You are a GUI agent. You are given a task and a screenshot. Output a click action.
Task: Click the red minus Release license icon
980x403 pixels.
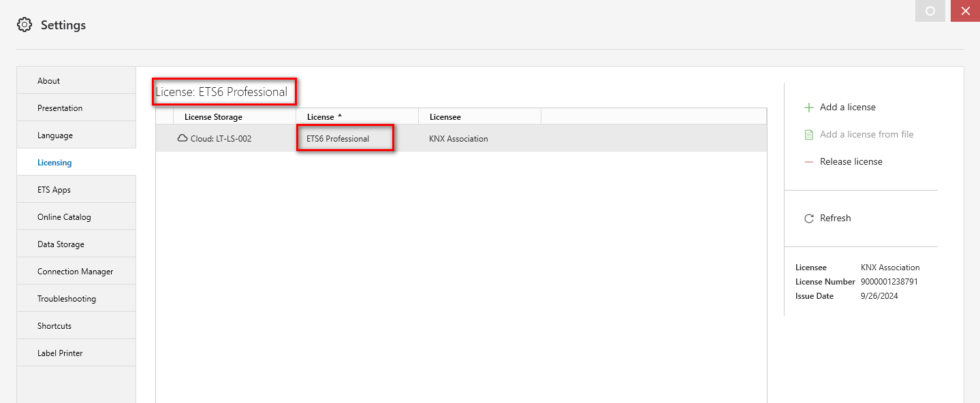click(809, 162)
